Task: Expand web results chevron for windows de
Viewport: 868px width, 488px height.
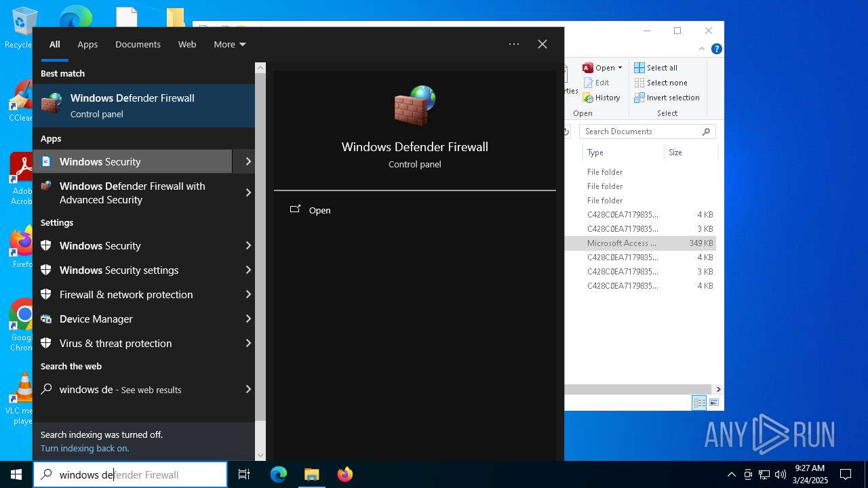Action: pyautogui.click(x=248, y=389)
